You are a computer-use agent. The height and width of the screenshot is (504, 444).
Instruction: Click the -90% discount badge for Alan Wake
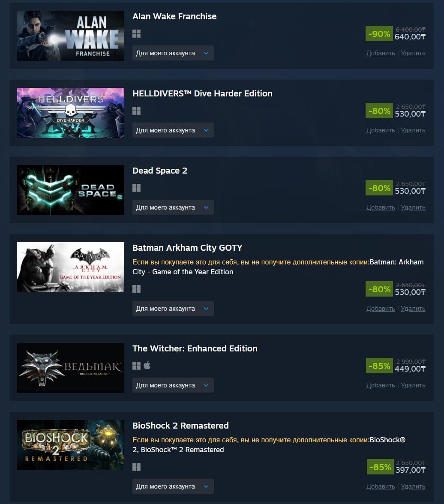tap(379, 33)
